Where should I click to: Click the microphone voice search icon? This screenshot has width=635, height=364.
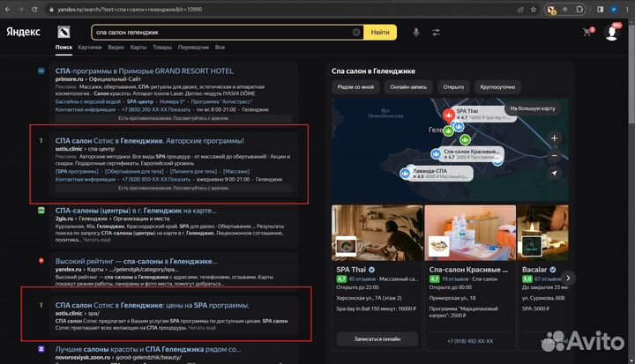[x=415, y=32]
